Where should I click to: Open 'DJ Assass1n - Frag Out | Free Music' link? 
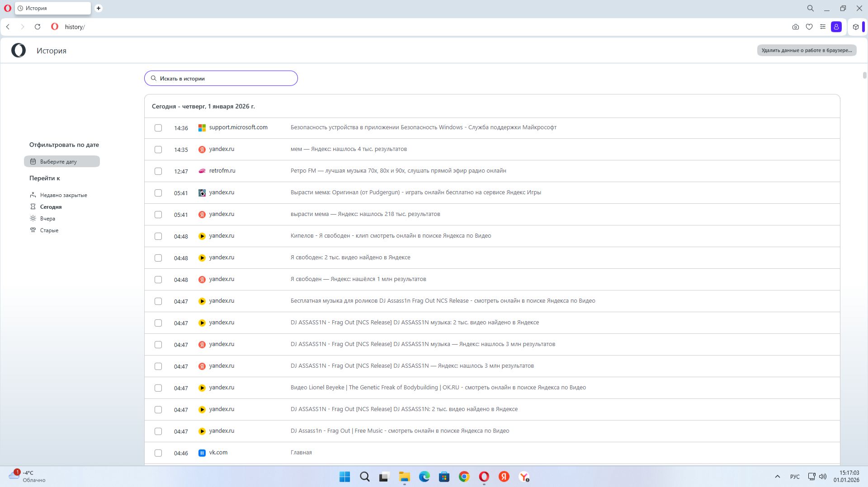coord(400,431)
